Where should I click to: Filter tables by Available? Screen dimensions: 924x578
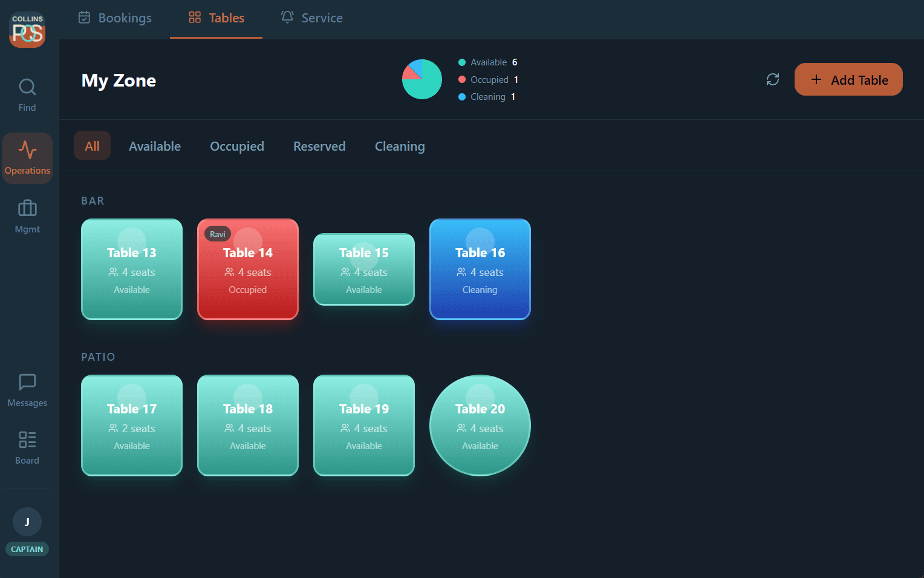155,146
